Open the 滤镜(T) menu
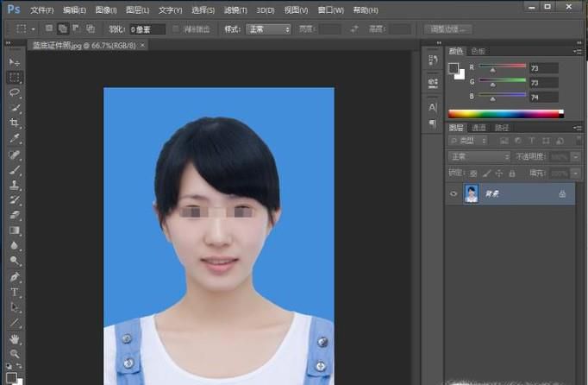The width and height of the screenshot is (588, 385). (x=235, y=10)
